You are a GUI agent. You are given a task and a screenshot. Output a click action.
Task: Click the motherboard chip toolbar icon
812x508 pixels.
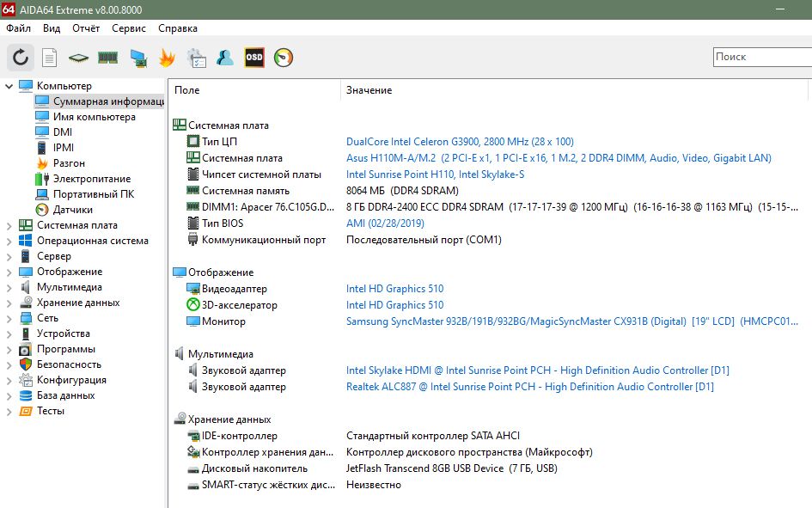coord(78,58)
